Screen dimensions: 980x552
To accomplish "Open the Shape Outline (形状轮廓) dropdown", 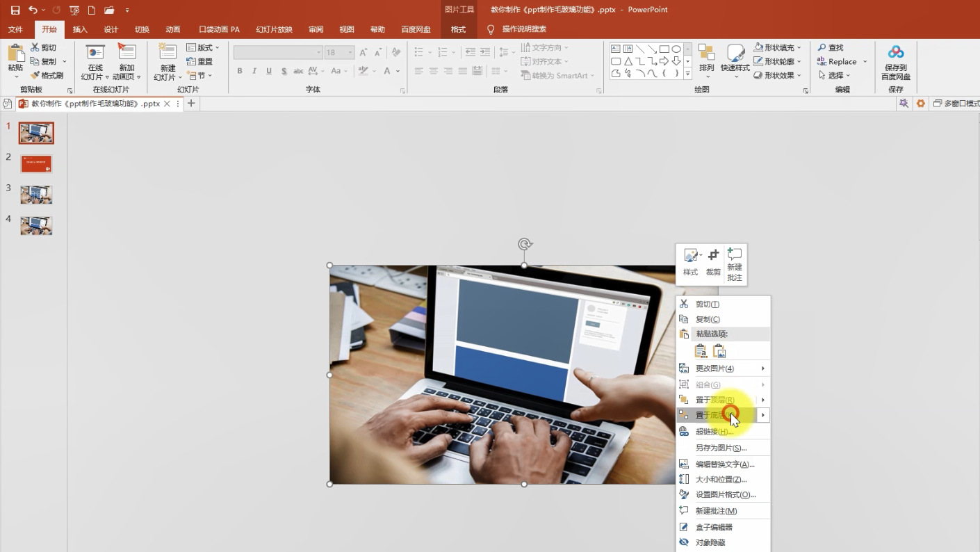I will (x=778, y=61).
